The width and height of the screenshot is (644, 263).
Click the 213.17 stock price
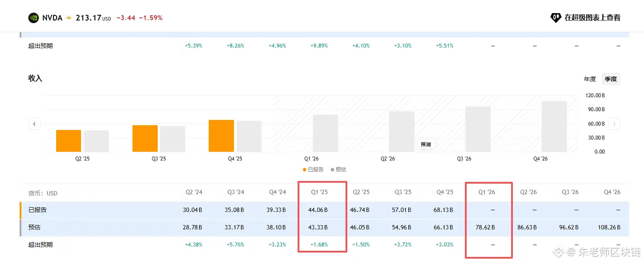[88, 18]
